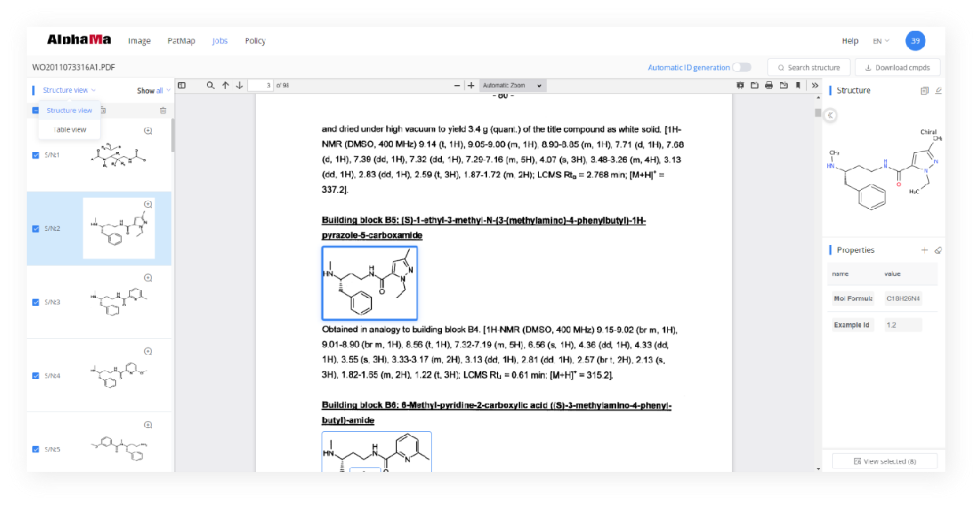Zoom in the PDF with plus icon
Screen dimensions: 980x506
[x=471, y=85]
